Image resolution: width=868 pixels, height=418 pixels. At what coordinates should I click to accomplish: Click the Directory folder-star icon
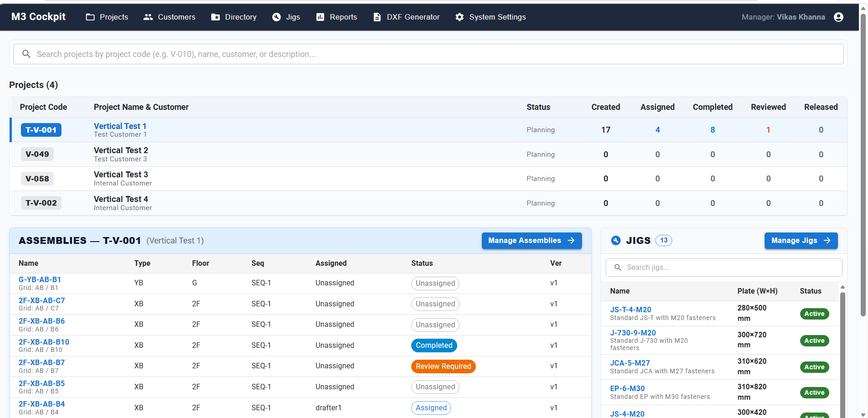coord(215,17)
